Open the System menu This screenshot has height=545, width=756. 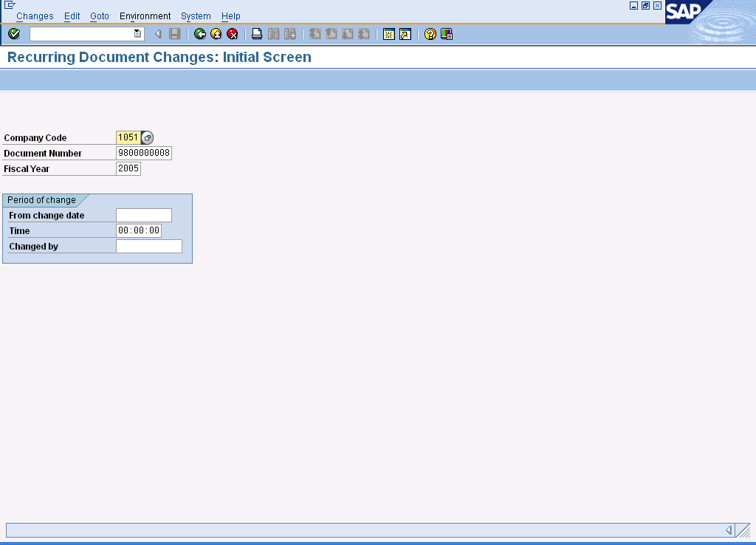tap(196, 16)
